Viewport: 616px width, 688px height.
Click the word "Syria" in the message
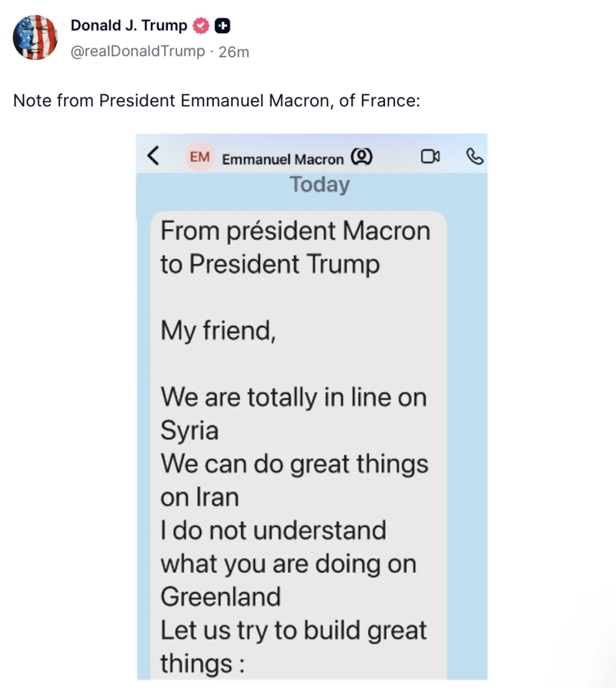coord(189,431)
